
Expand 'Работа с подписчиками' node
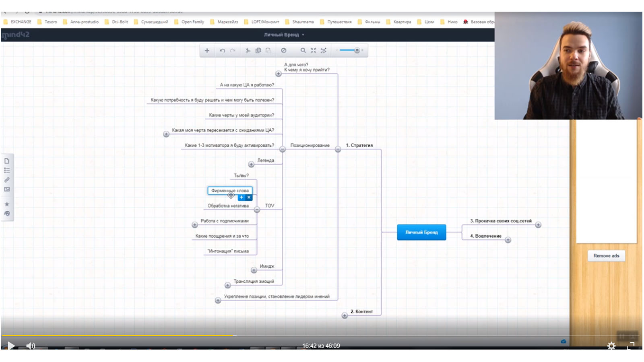(195, 224)
